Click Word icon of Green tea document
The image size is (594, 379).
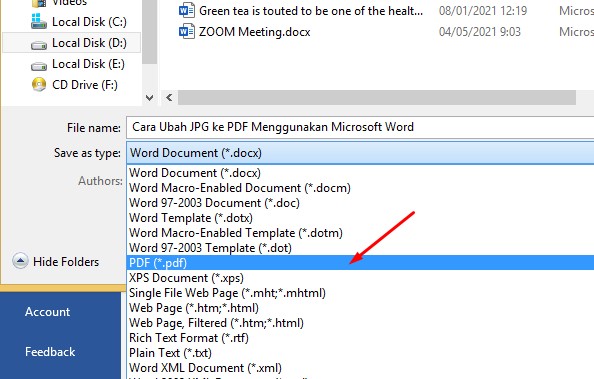186,11
